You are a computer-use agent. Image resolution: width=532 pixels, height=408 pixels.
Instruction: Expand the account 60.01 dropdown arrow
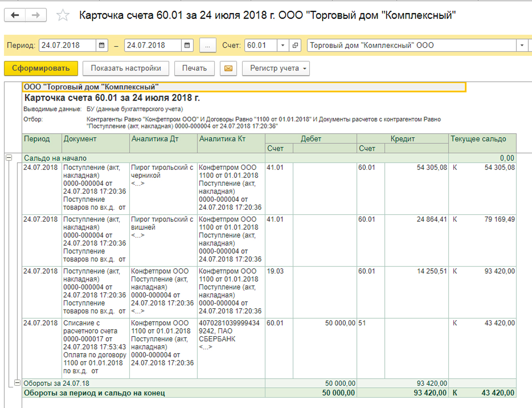pyautogui.click(x=283, y=45)
